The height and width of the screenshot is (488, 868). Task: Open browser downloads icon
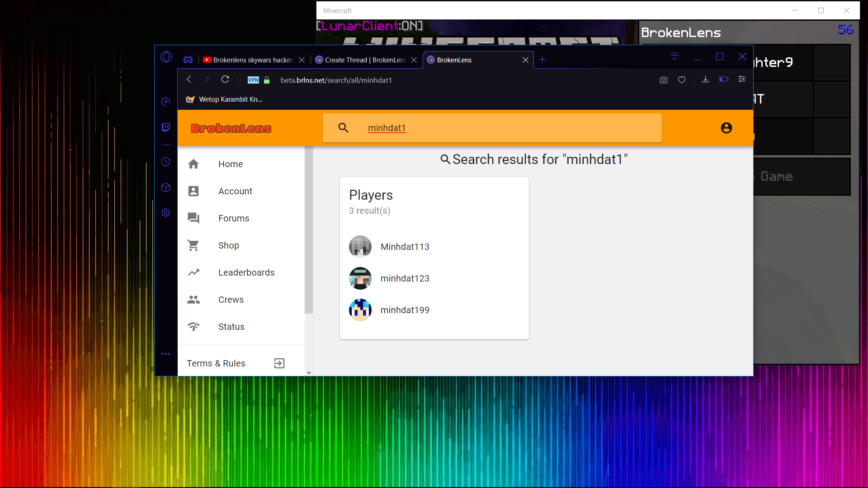coord(705,80)
